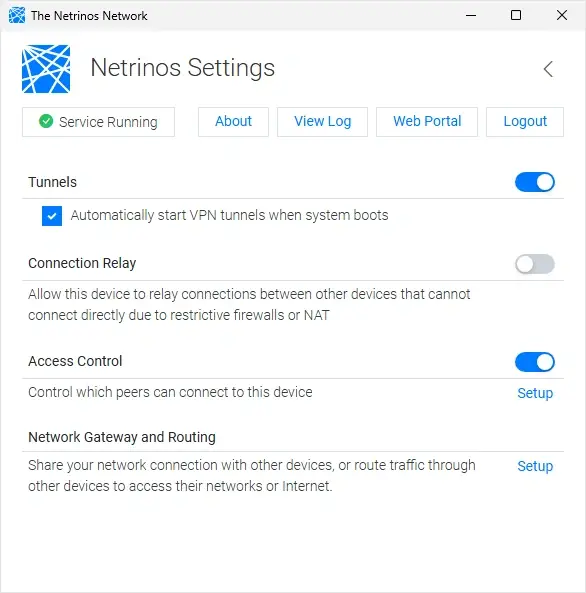Image resolution: width=586 pixels, height=593 pixels.
Task: Enable the Connection Relay switch
Action: click(x=535, y=264)
